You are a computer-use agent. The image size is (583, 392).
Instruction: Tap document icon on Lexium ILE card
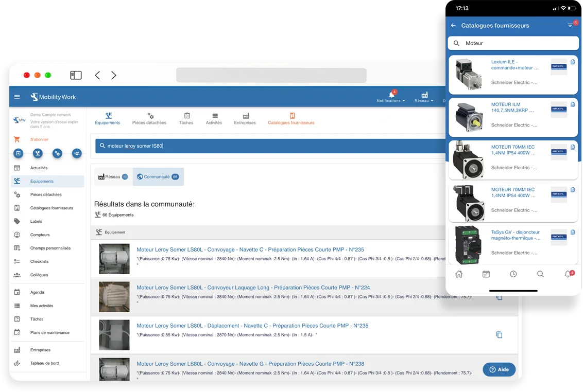pyautogui.click(x=573, y=62)
